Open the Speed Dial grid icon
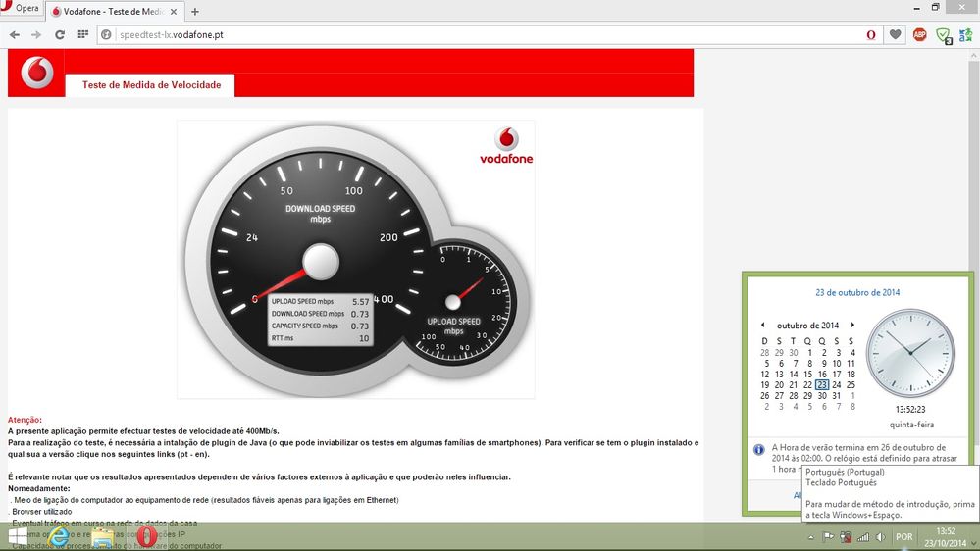 coord(83,34)
